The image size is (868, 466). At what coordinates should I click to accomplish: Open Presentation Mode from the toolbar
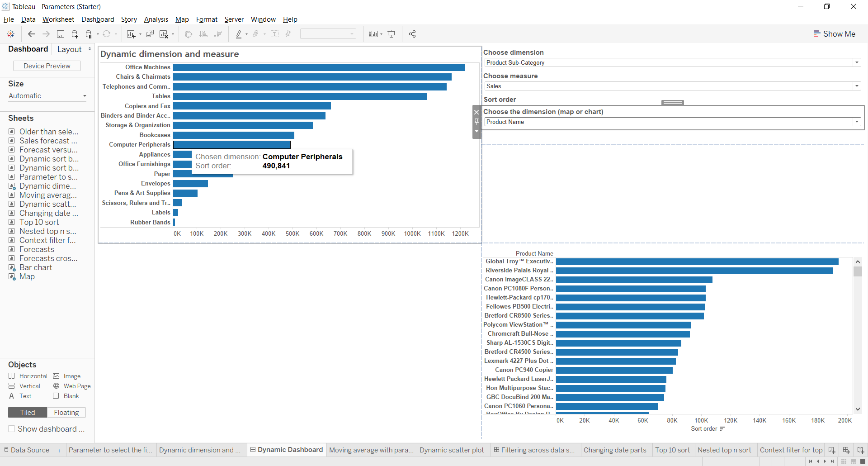392,34
